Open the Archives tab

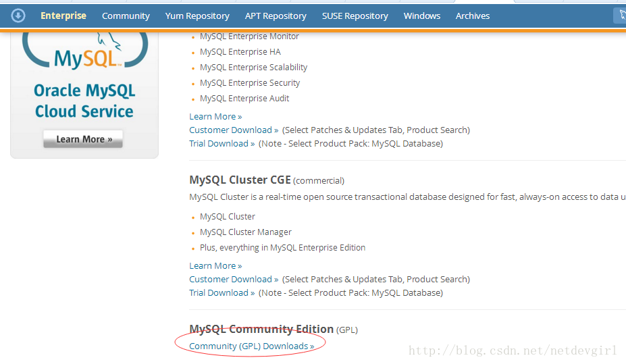tap(473, 16)
